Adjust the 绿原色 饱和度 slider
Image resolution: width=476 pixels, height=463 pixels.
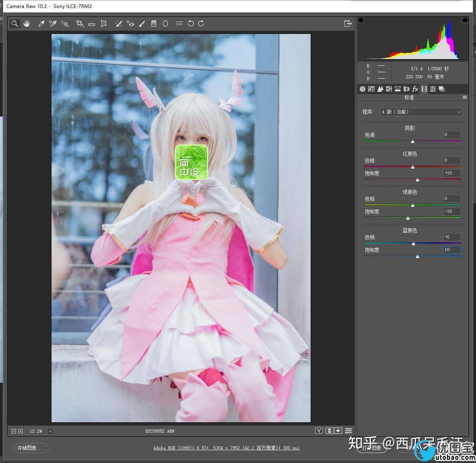(x=408, y=218)
